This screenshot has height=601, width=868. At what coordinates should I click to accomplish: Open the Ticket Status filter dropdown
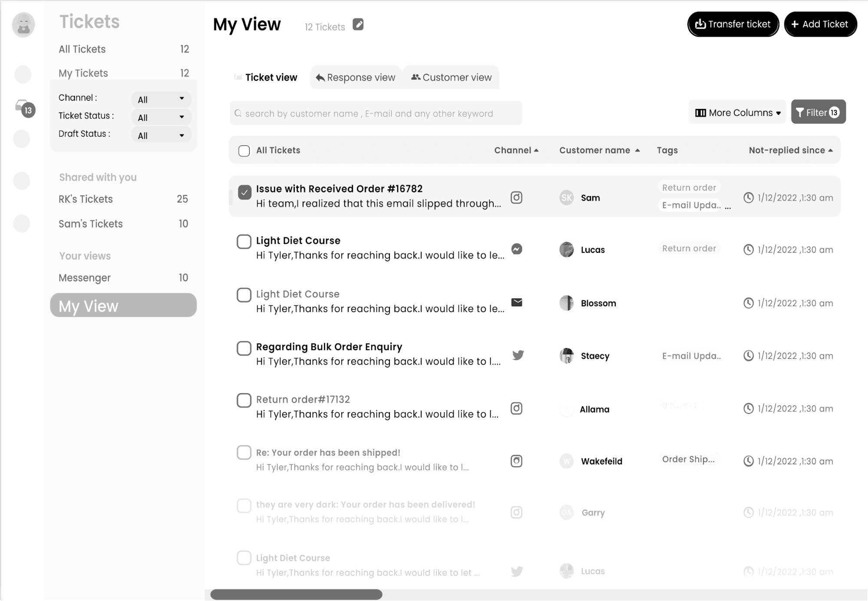click(161, 117)
